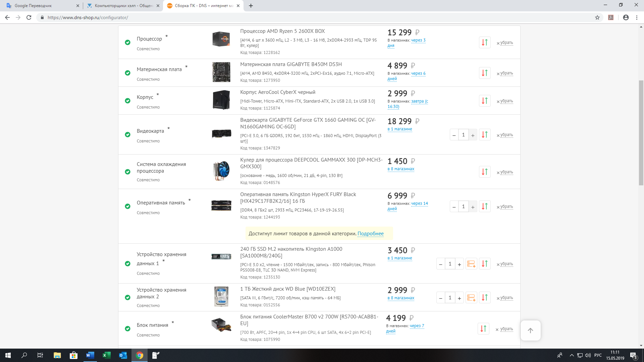Open Microsoft Word from taskbar
644x362 pixels.
[90, 355]
